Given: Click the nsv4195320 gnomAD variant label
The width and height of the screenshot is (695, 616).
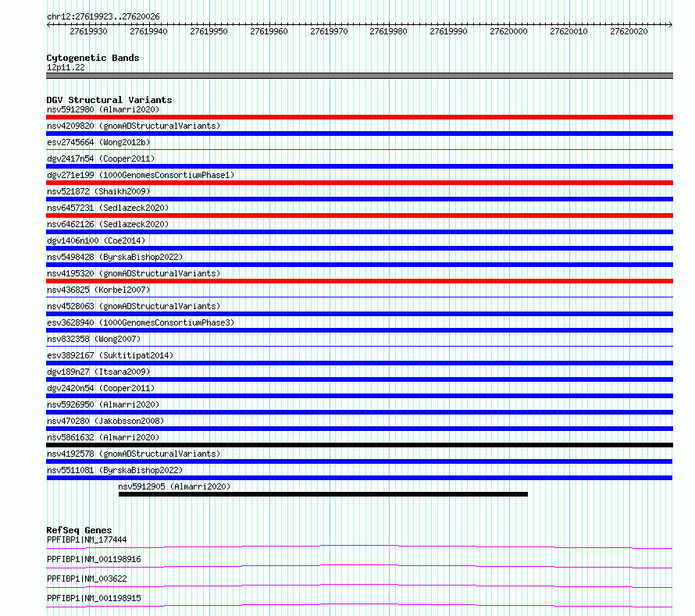Looking at the screenshot, I should pos(134,273).
